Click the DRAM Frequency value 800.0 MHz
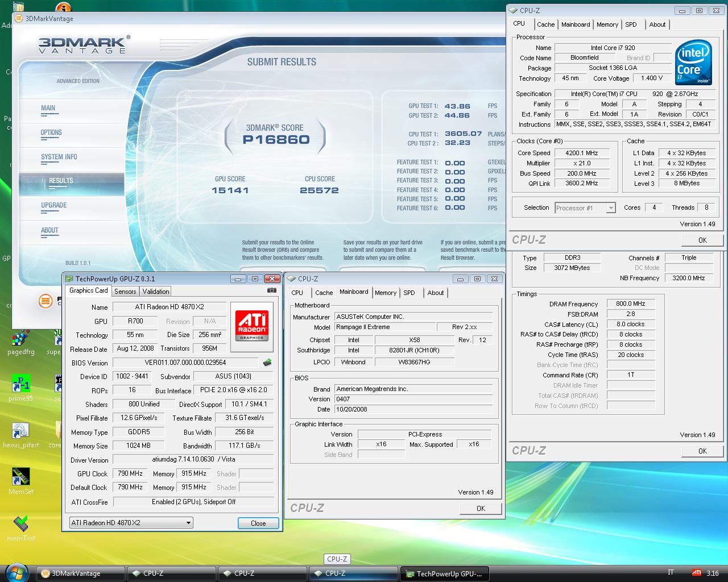The height and width of the screenshot is (582, 728). [631, 304]
